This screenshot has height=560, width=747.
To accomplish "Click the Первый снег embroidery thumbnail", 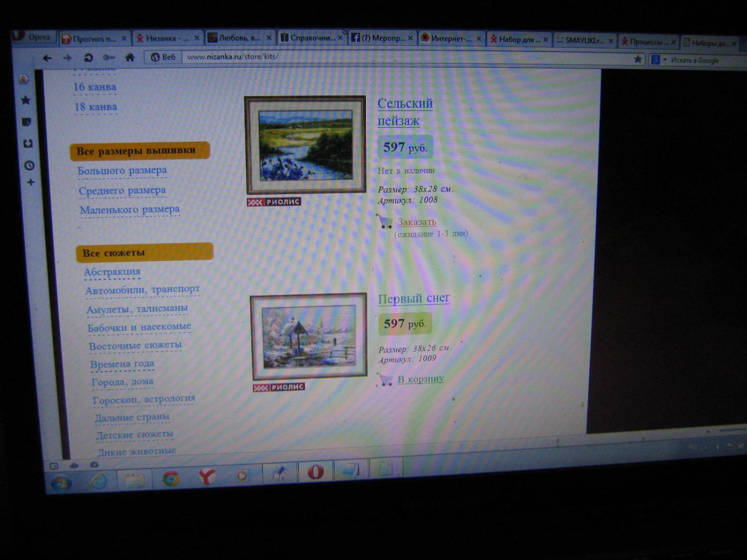I will (308, 337).
